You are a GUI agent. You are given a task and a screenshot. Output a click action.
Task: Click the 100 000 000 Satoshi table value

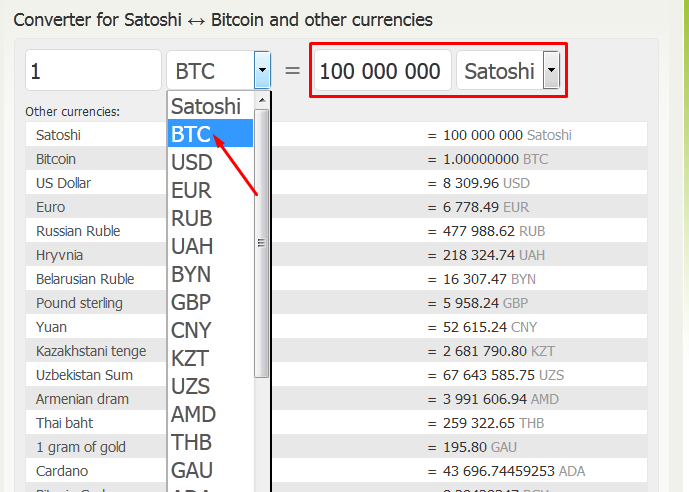point(507,135)
